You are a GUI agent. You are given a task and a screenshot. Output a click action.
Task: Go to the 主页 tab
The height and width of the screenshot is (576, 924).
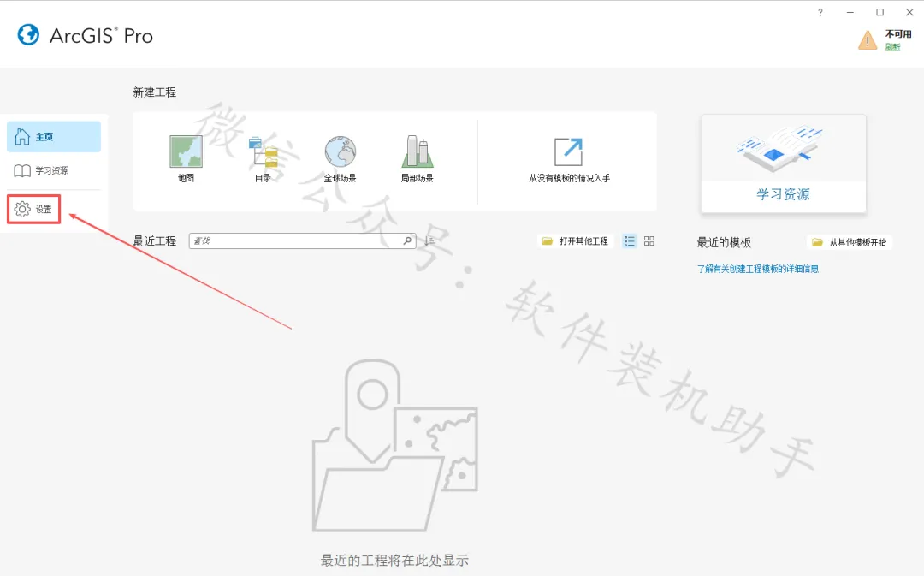click(54, 137)
